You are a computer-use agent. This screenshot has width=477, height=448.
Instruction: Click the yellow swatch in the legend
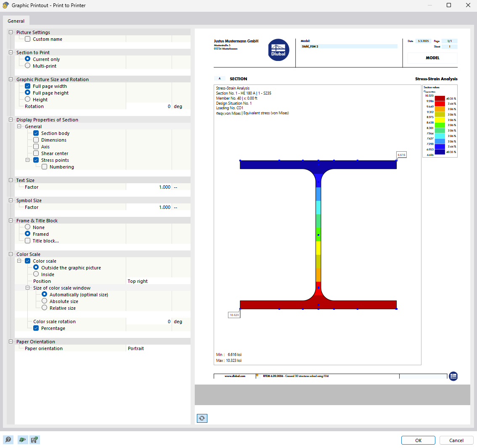(x=440, y=120)
